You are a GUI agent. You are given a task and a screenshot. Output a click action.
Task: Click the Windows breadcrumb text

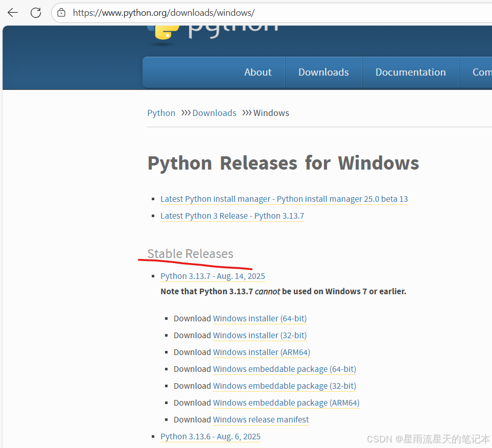coord(271,113)
